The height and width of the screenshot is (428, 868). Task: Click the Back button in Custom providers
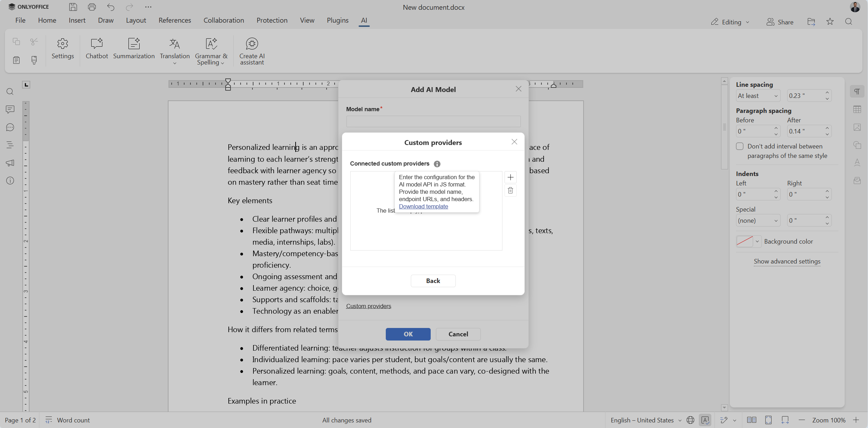click(x=433, y=281)
